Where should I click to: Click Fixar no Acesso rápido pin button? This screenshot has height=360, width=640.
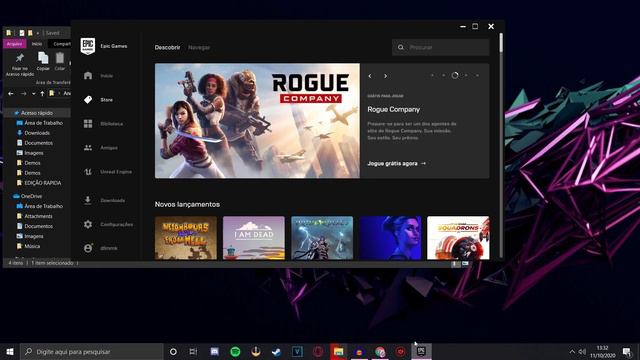click(x=20, y=64)
